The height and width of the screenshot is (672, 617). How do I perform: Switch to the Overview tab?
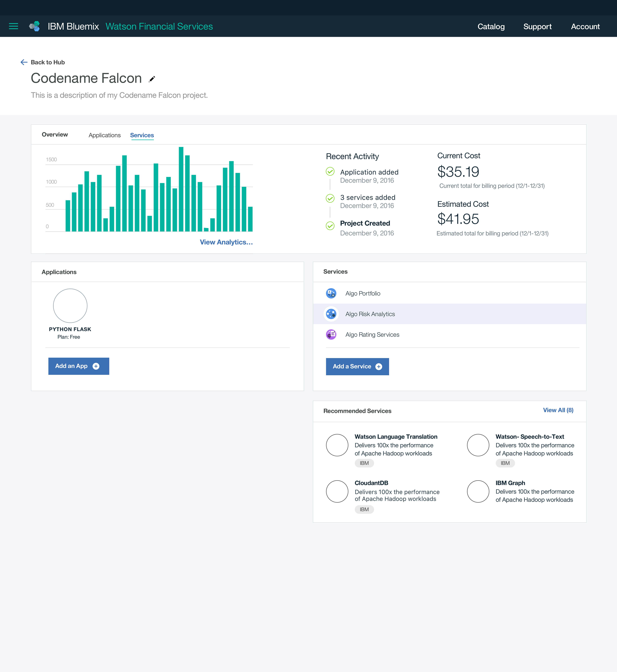point(55,134)
